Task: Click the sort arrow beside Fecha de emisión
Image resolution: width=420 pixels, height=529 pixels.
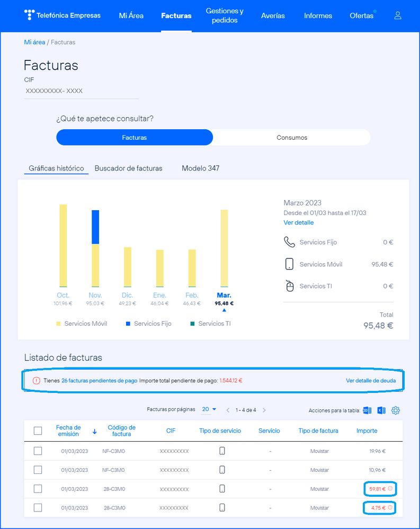Action: pos(95,431)
